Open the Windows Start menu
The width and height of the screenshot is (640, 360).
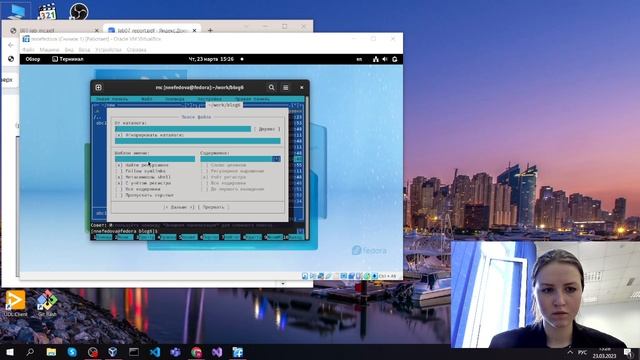pyautogui.click(x=9, y=352)
